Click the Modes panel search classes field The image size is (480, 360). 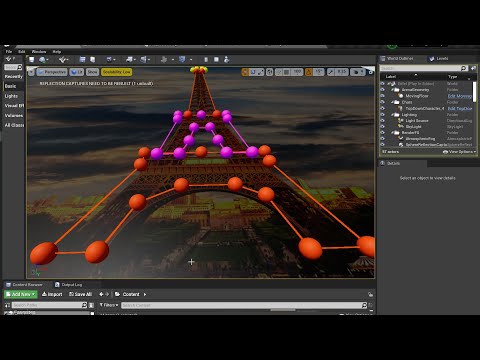pyautogui.click(x=13, y=67)
